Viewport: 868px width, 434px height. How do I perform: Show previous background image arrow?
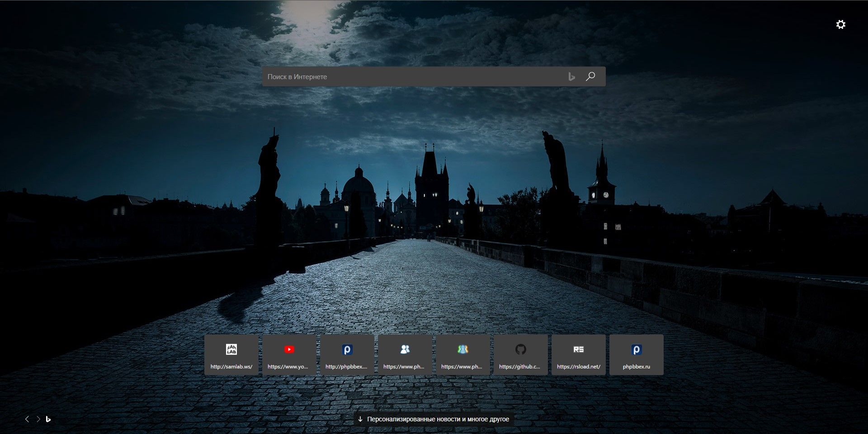coord(27,419)
